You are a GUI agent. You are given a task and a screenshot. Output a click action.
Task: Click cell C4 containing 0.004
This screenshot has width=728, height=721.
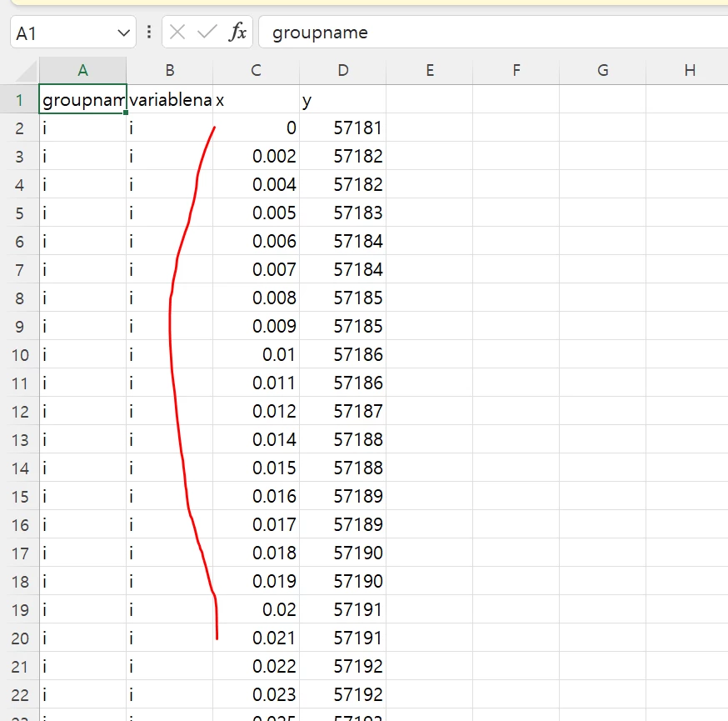(256, 184)
